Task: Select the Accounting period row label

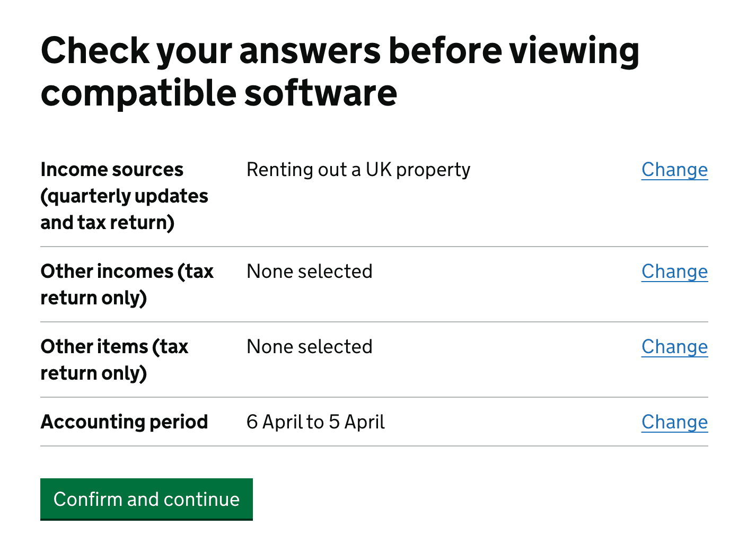Action: click(x=124, y=422)
